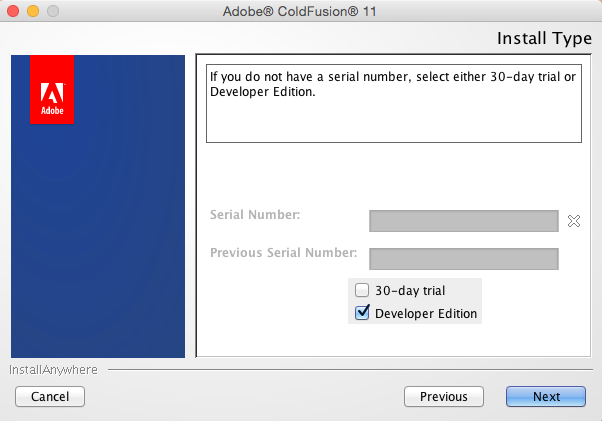Click the serial number instruction text box
Viewport: 602px width, 421px height.
pyautogui.click(x=394, y=104)
